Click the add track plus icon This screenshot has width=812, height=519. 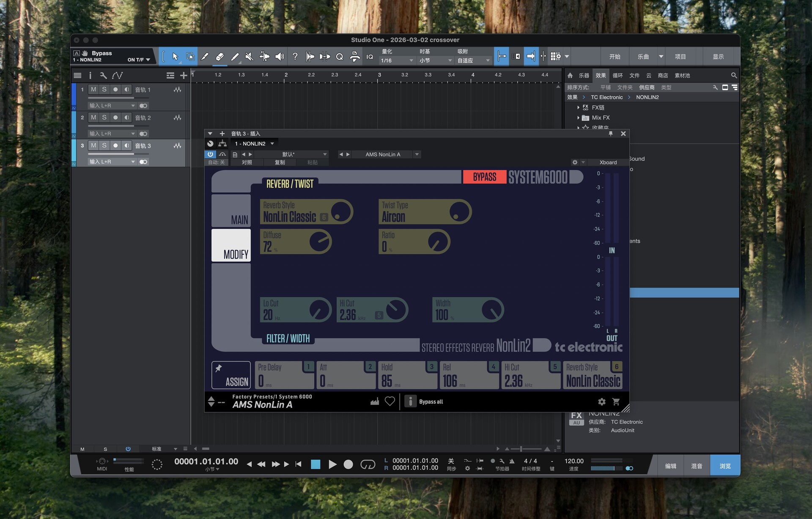184,75
